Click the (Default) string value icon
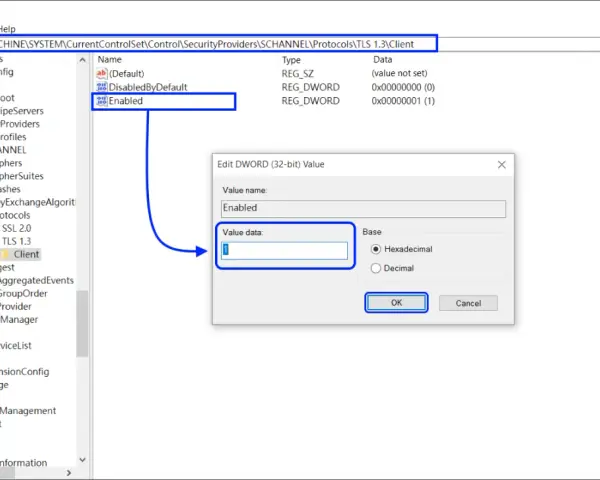Image resolution: width=600 pixels, height=480 pixels. pyautogui.click(x=101, y=73)
